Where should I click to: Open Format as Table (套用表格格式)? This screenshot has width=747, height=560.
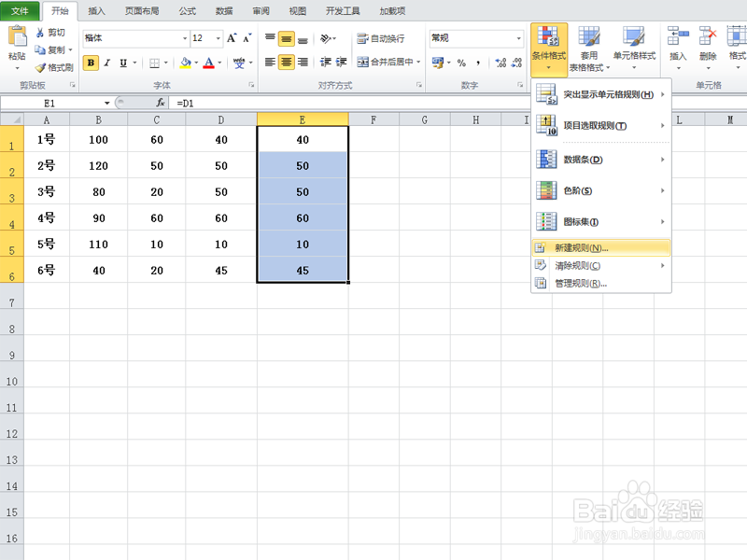click(x=589, y=49)
